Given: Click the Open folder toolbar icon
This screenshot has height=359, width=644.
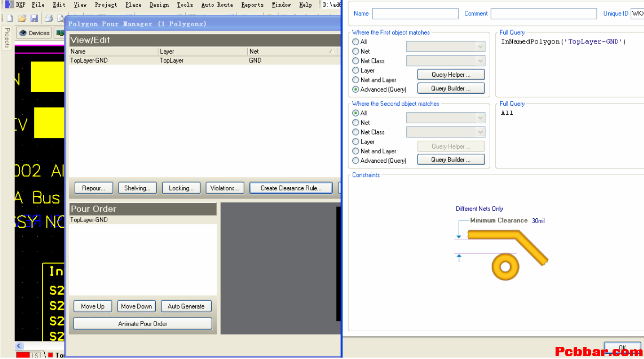Looking at the screenshot, I should pyautogui.click(x=22, y=18).
